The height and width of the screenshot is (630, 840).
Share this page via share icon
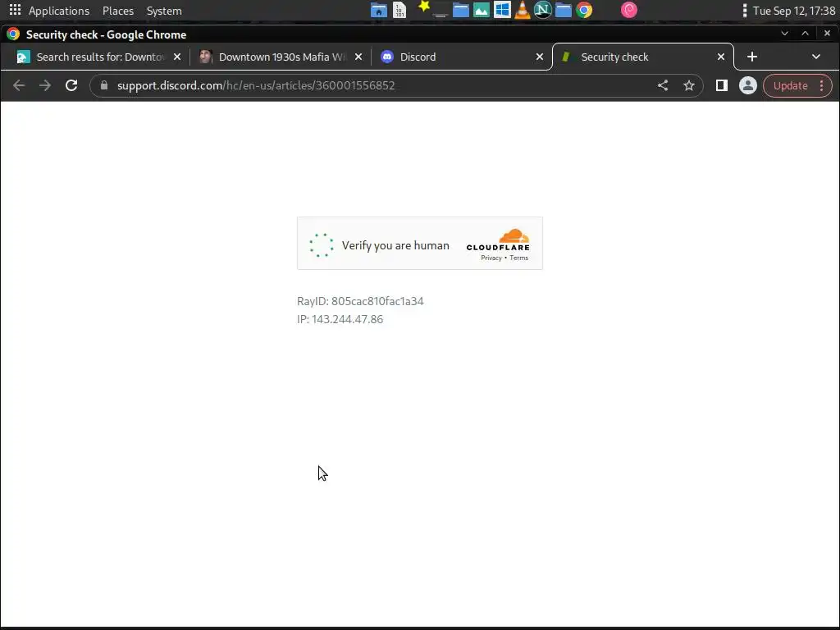click(x=663, y=85)
